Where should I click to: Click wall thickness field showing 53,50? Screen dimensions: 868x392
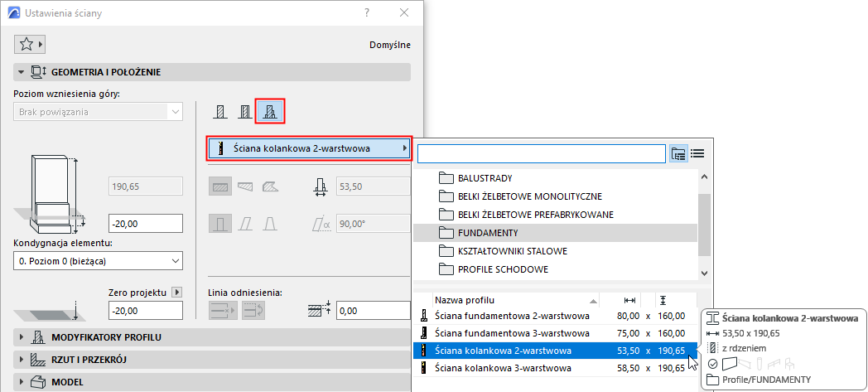(x=373, y=186)
